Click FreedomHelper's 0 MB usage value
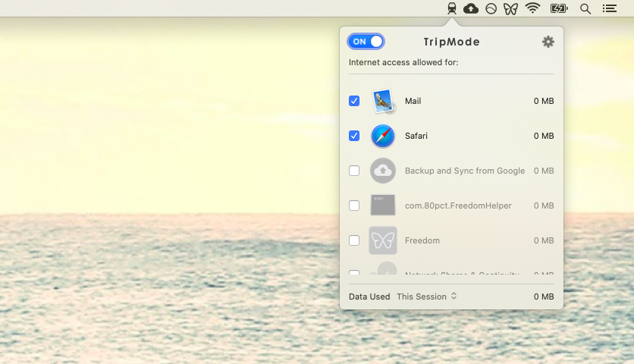 pyautogui.click(x=544, y=206)
